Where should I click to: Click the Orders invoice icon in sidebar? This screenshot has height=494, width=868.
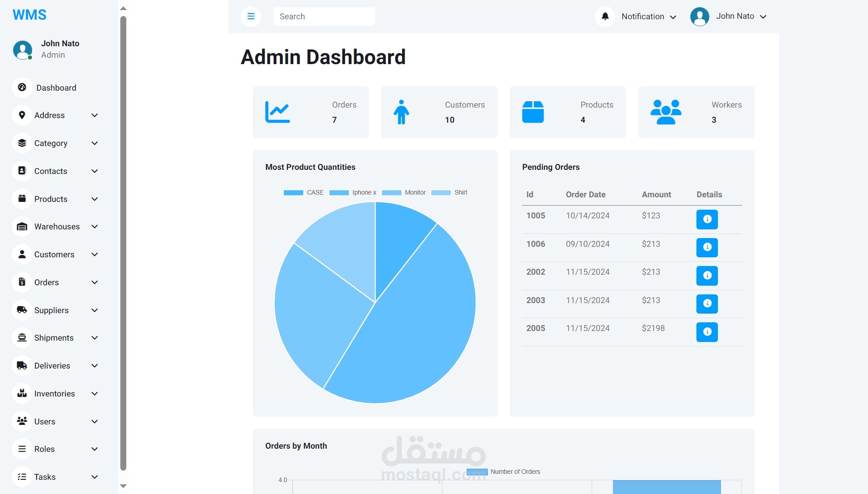[22, 282]
